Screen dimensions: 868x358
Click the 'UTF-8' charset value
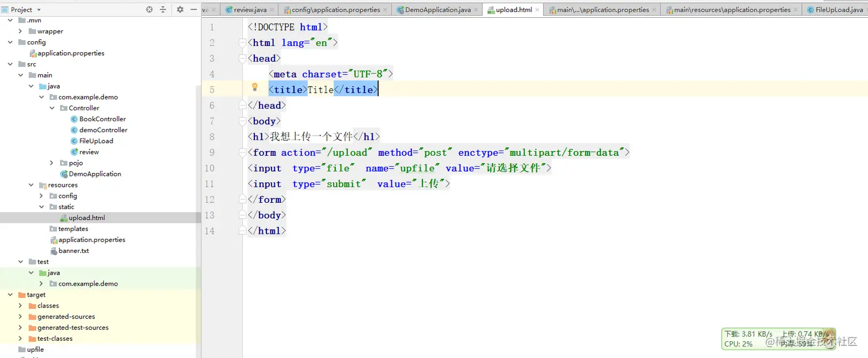pyautogui.click(x=368, y=74)
